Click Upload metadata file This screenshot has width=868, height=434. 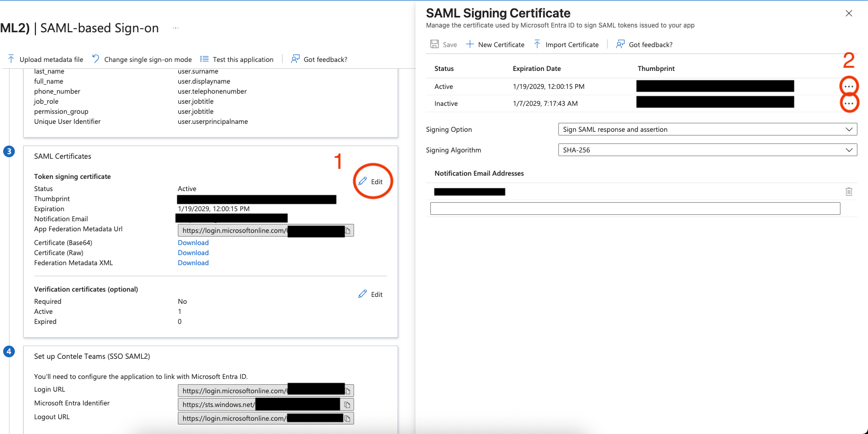point(46,59)
